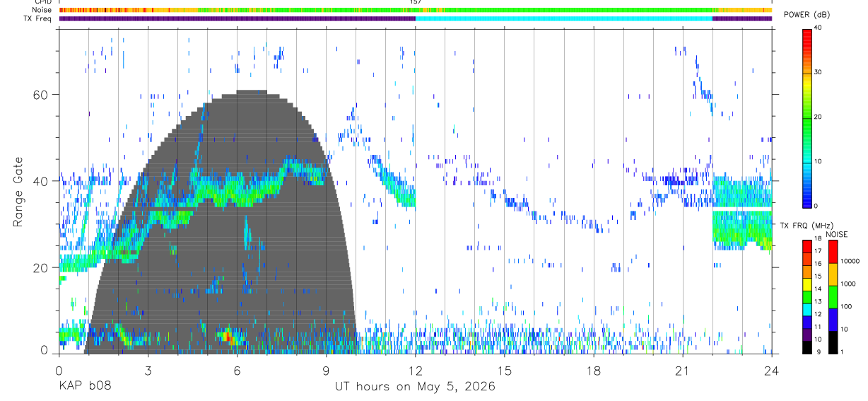Select the 10 tick on POWER color bar
868x401 pixels.
coord(817,161)
